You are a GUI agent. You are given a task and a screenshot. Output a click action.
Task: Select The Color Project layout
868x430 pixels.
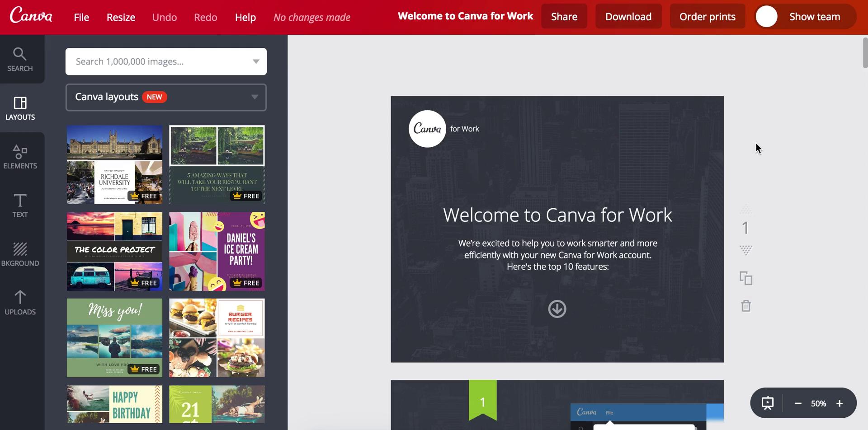(x=114, y=252)
